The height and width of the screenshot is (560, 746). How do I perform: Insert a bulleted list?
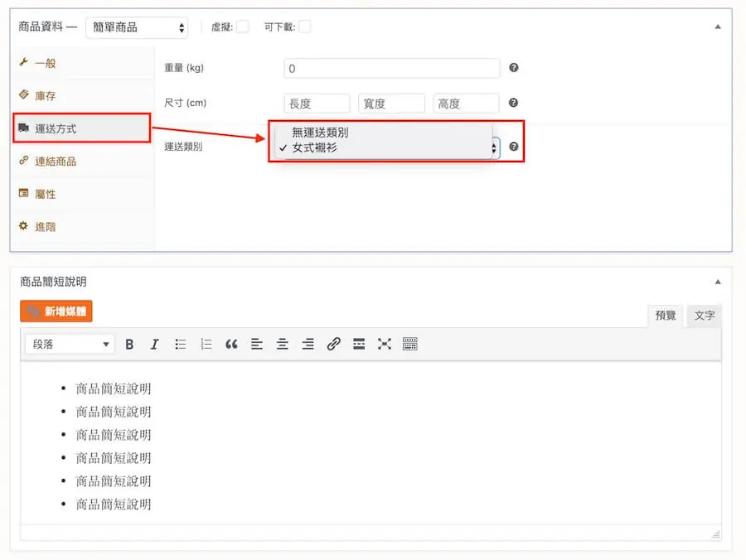[x=181, y=344]
